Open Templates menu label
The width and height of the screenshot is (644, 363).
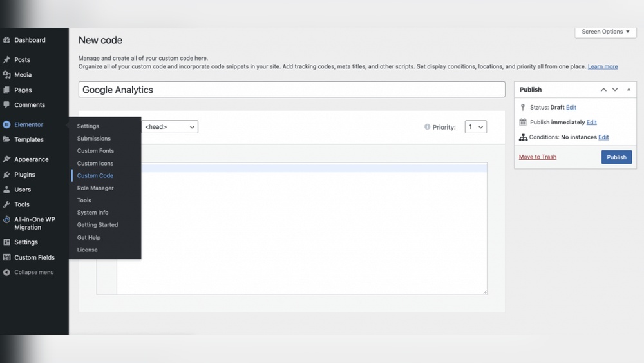[x=29, y=139]
